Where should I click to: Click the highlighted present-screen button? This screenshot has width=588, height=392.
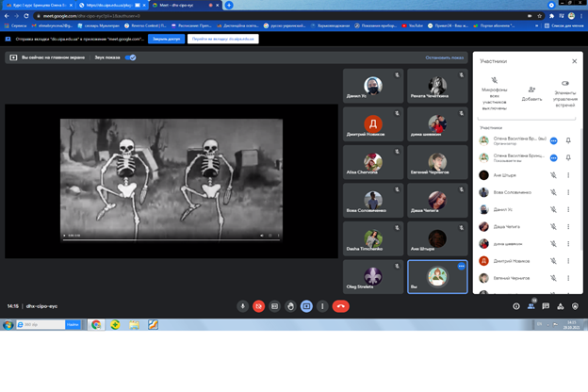pos(306,306)
